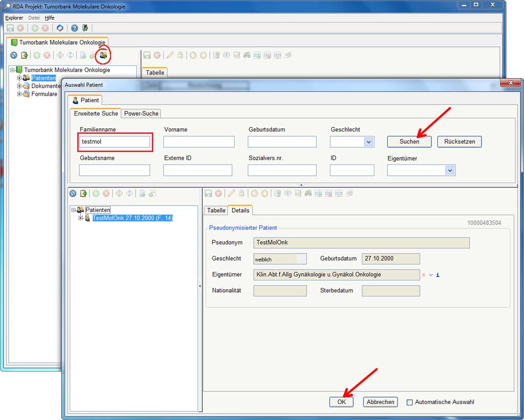Open the Hilfe menu
This screenshot has height=420, width=524.
point(49,18)
